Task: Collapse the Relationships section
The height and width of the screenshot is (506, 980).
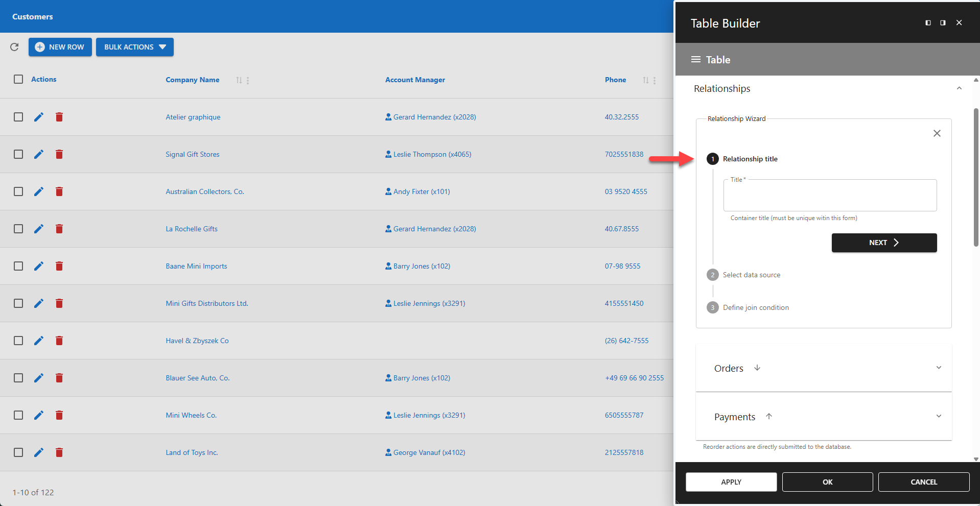Action: point(959,88)
